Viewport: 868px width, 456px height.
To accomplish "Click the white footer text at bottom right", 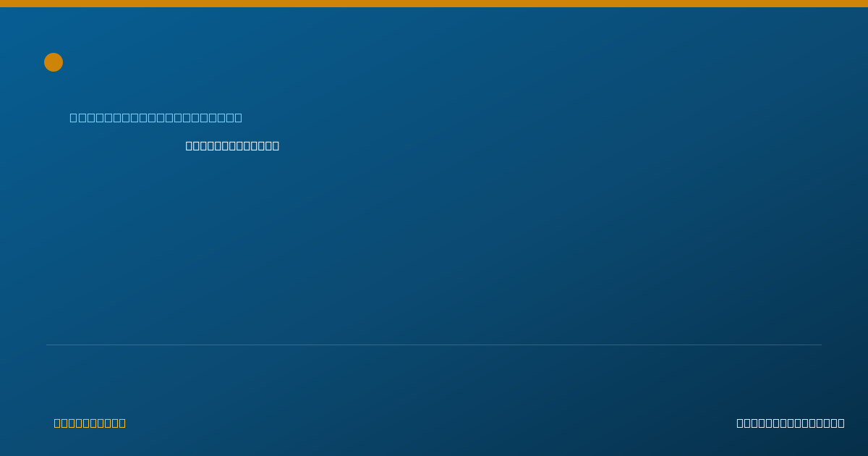I will [791, 423].
